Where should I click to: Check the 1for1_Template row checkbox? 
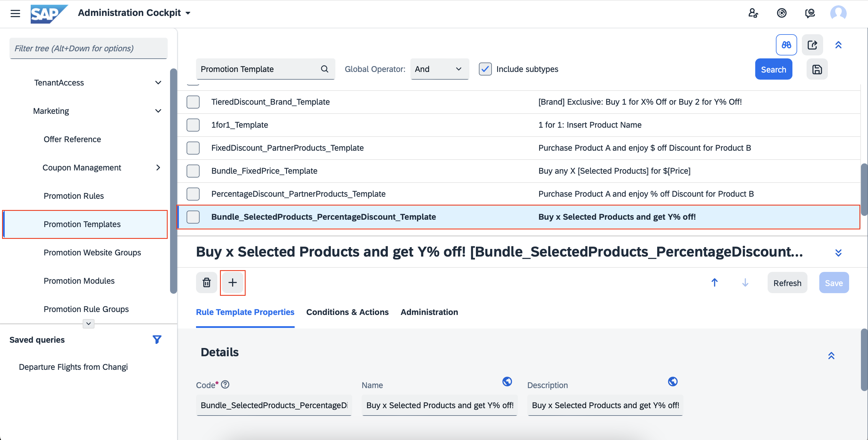[x=193, y=125]
